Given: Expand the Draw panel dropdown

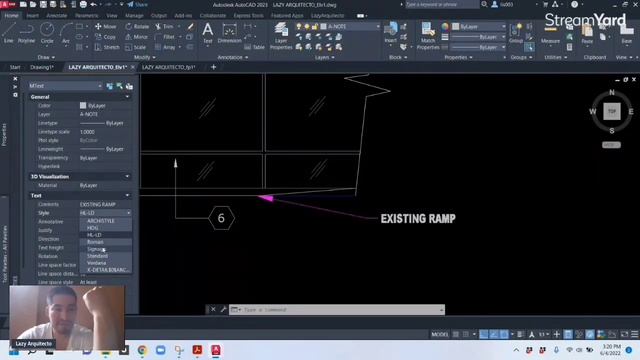Looking at the screenshot, I should tap(47, 58).
